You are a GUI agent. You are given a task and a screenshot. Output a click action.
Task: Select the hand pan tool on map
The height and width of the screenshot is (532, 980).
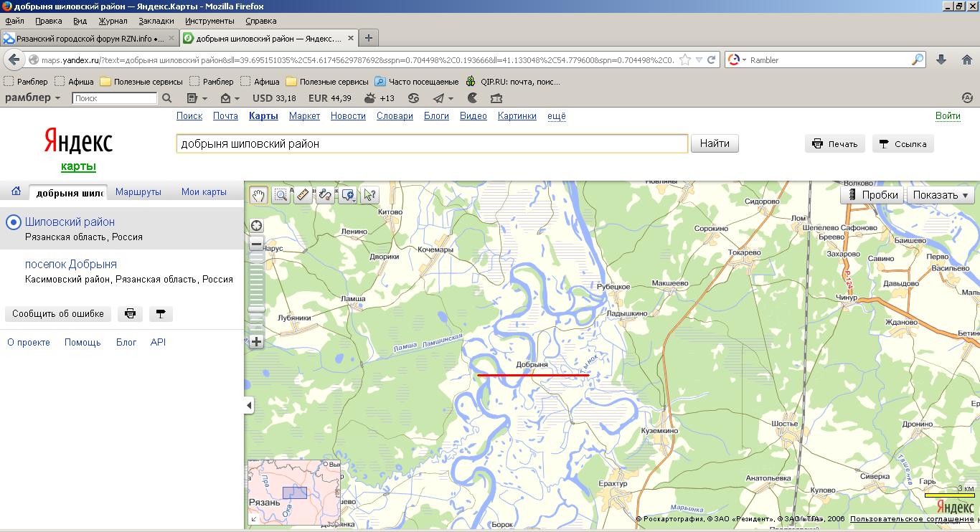[259, 194]
